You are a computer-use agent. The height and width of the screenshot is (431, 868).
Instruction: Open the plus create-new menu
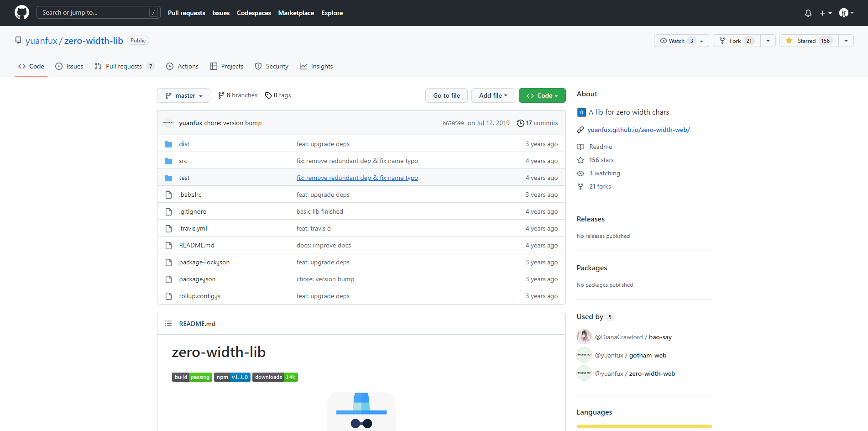tap(826, 13)
